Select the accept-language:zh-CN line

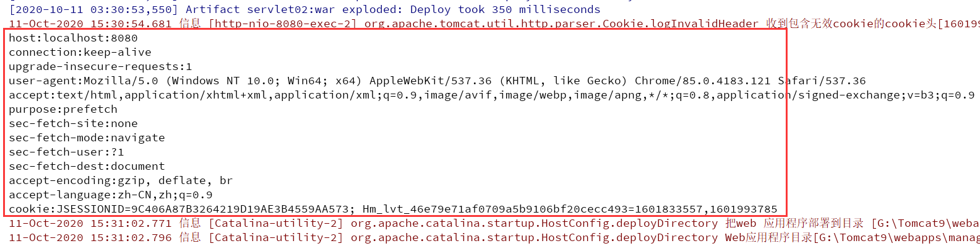(x=110, y=195)
